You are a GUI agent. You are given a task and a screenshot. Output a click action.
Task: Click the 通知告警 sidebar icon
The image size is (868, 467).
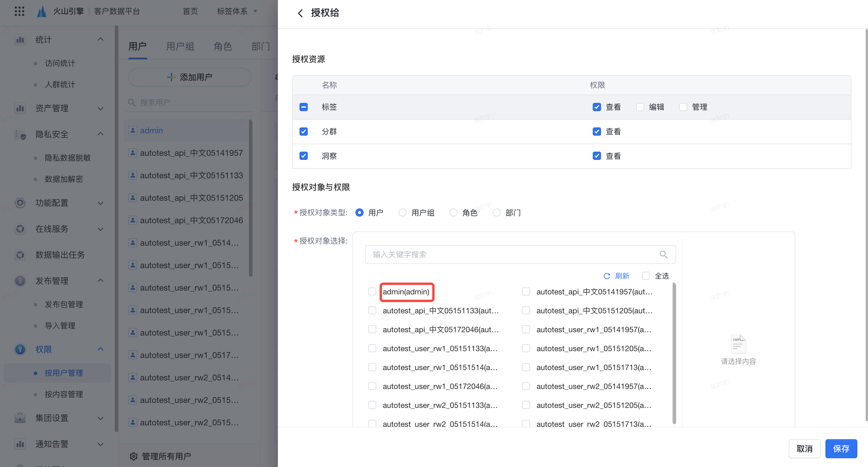(20, 444)
